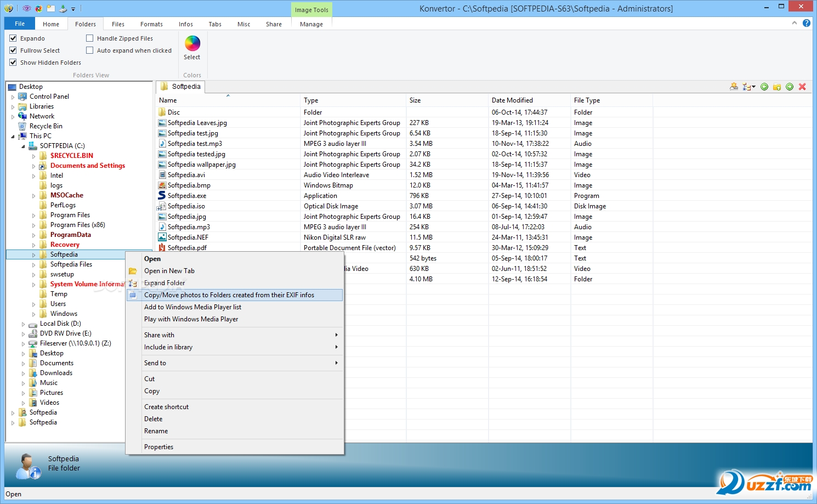Image resolution: width=817 pixels, height=504 pixels.
Task: Toggle Auto expand when clicked checkbox
Action: point(90,50)
